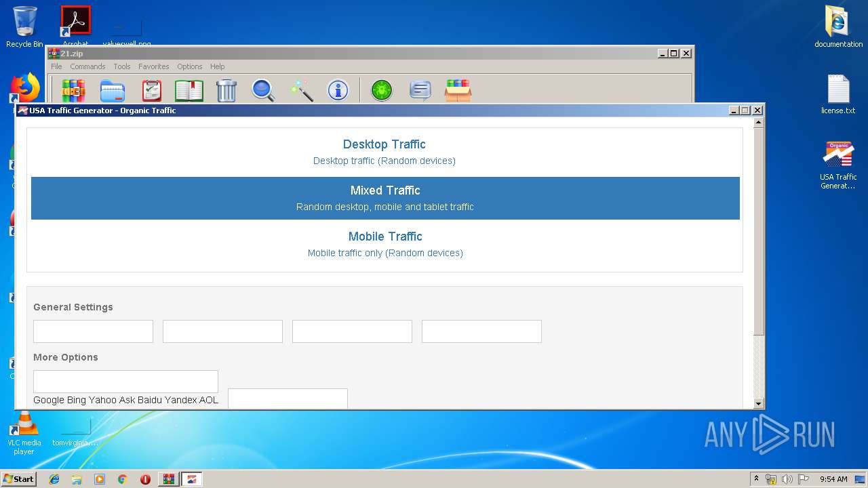Click the input field right of the search engines list

pyautogui.click(x=288, y=399)
